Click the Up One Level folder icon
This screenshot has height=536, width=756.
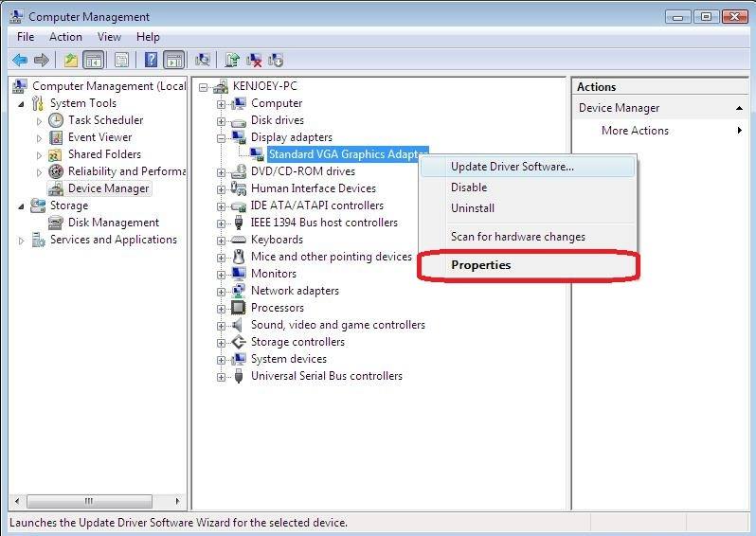[70, 60]
